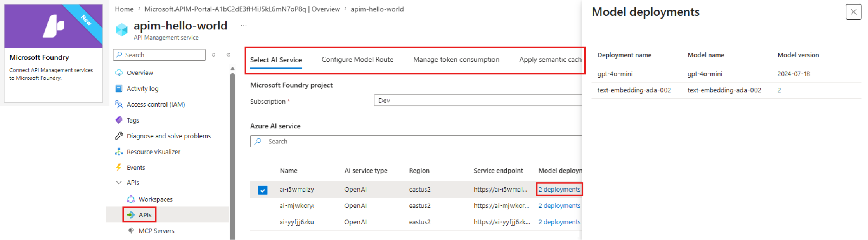Click the Diagnose and solve problems wrench icon
868x240 pixels.
coord(119,136)
